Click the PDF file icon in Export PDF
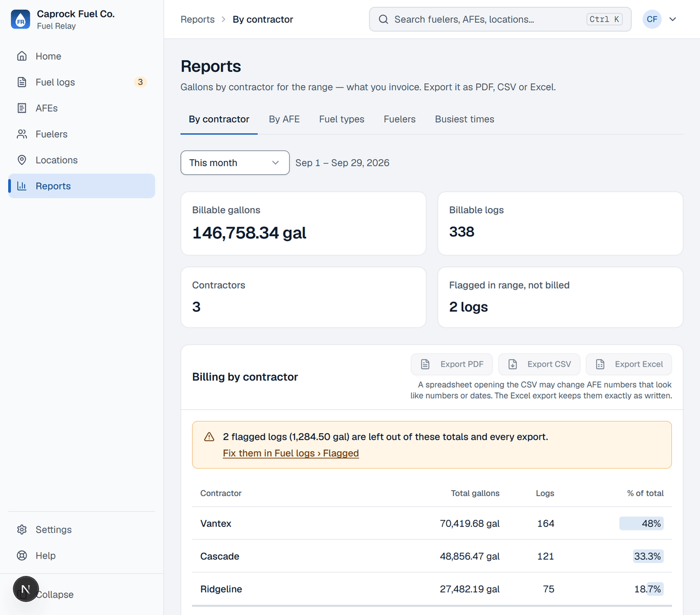 (x=425, y=364)
